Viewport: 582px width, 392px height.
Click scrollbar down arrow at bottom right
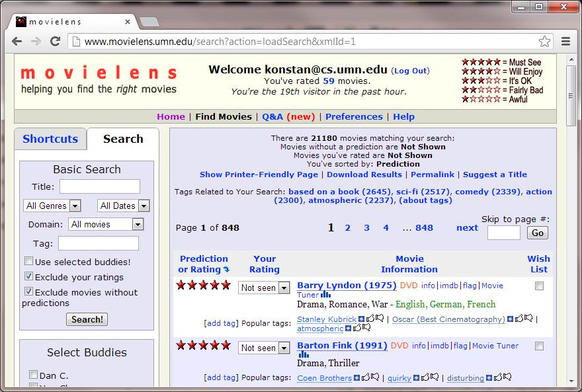571,381
